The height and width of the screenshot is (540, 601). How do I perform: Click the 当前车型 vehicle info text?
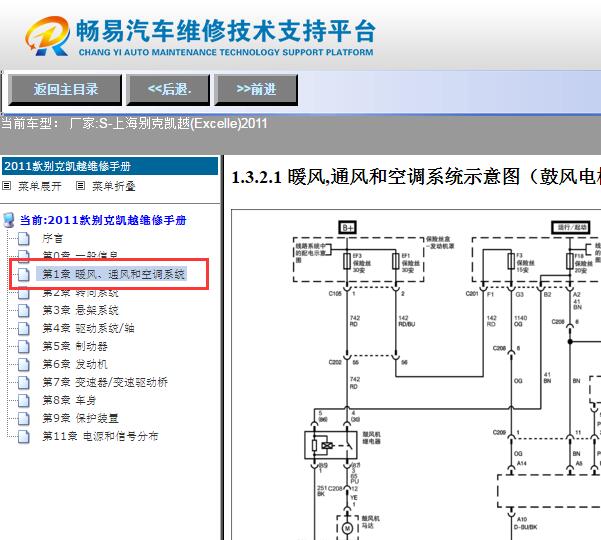point(134,123)
